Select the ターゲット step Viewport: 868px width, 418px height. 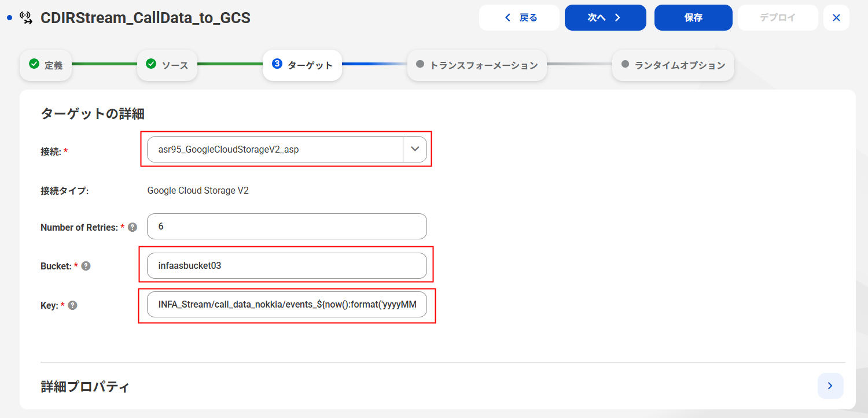(302, 65)
